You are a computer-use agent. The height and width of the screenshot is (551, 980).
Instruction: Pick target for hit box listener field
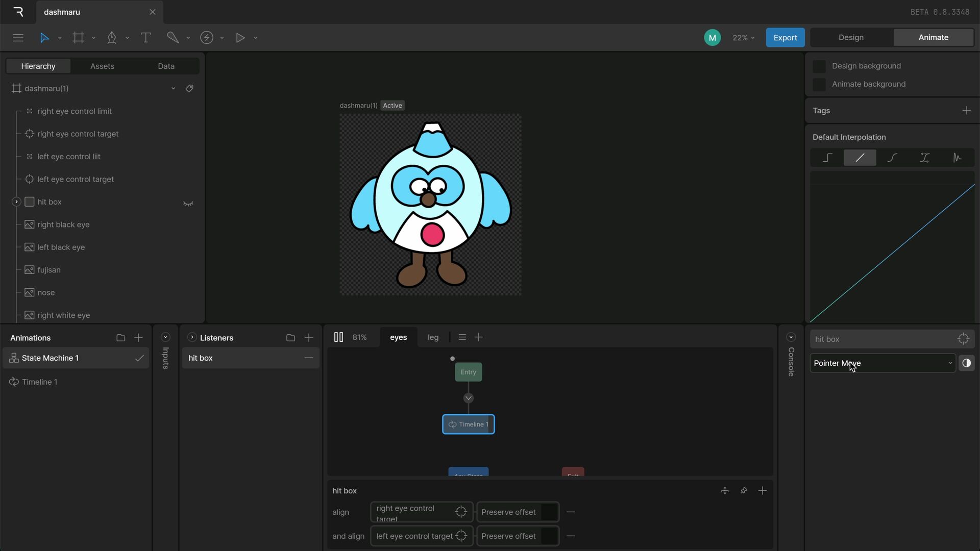(x=963, y=339)
